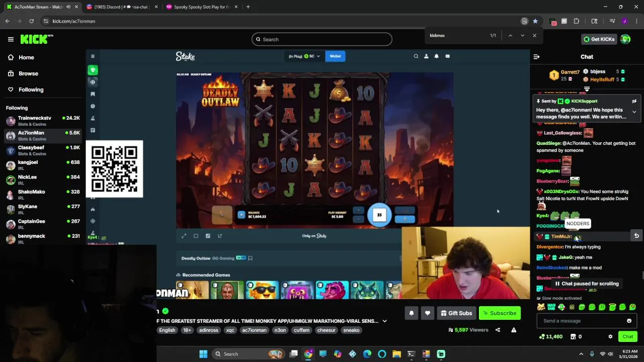Go to next find-in-page match

pos(522,36)
